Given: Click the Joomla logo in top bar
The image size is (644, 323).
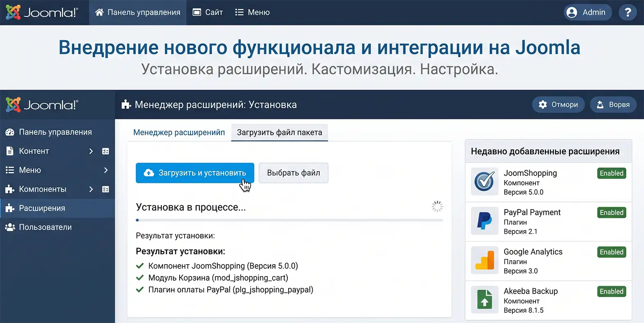Looking at the screenshot, I should (42, 12).
